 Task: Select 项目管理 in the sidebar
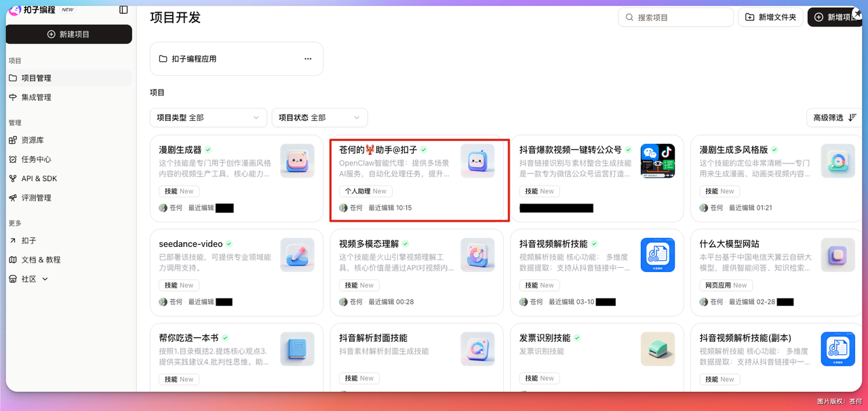click(68, 78)
